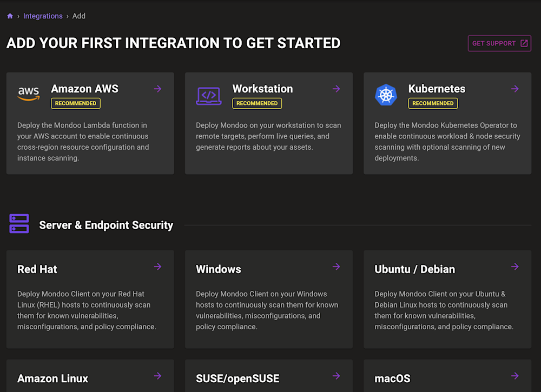Click the Windows hosts description text

point(267,310)
